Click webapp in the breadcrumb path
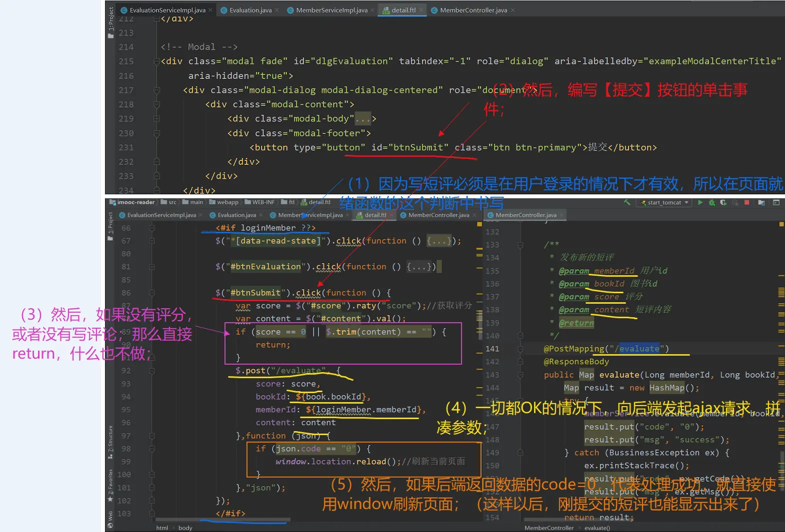The height and width of the screenshot is (532, 785). (x=227, y=202)
